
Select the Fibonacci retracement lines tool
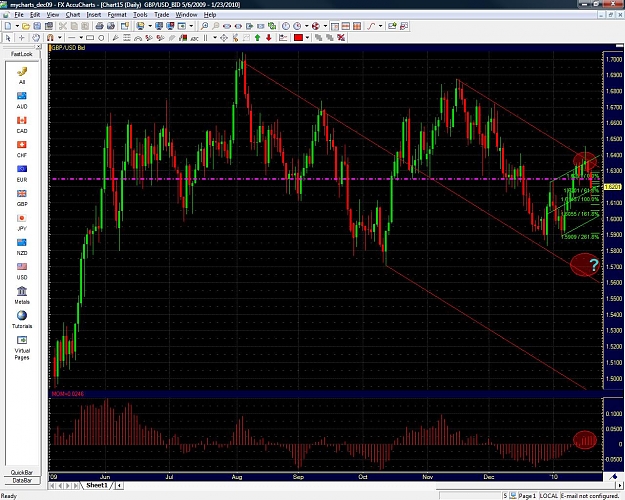(x=127, y=38)
